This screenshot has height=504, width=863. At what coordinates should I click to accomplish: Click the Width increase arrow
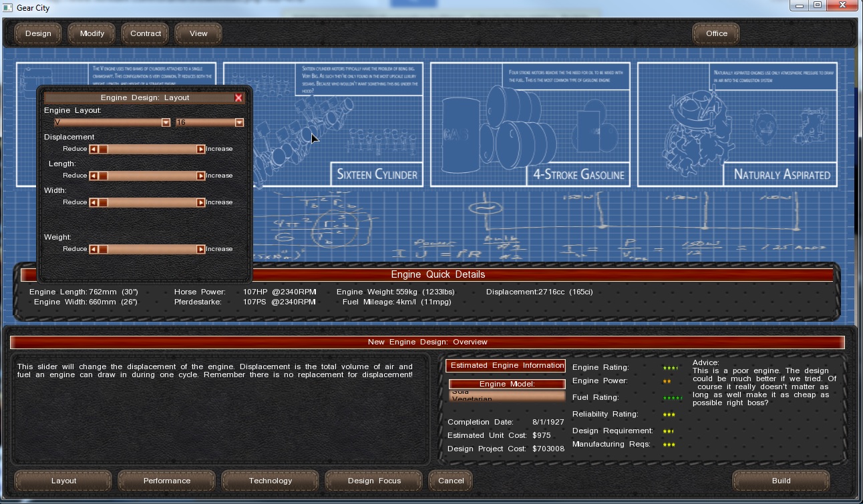[200, 202]
